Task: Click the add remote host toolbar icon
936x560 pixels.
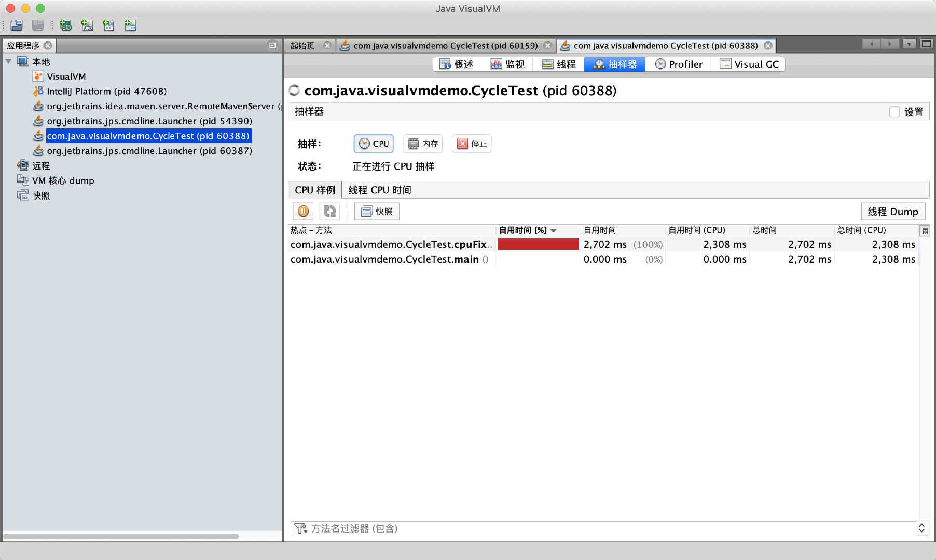Action: (x=65, y=25)
